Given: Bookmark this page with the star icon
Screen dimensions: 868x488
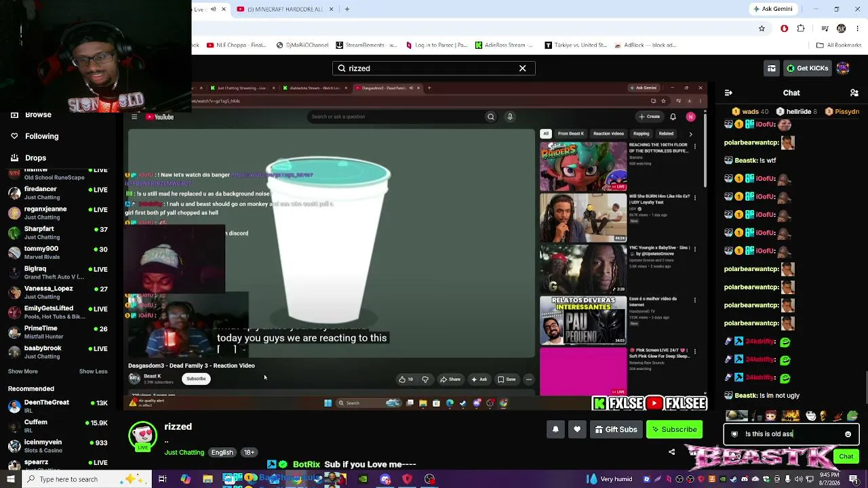Looking at the screenshot, I should (762, 28).
